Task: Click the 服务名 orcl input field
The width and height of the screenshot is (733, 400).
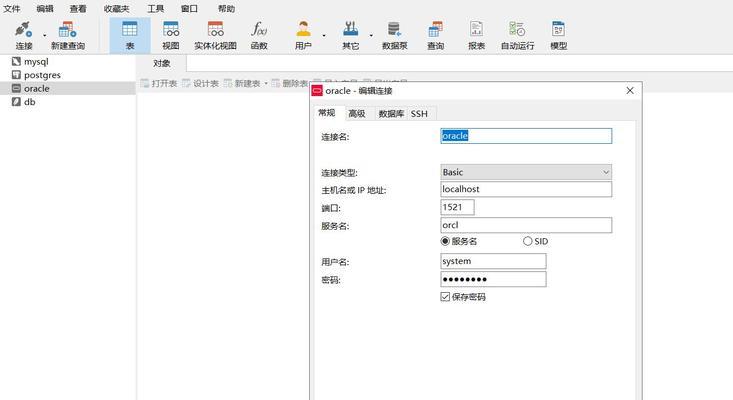Action: click(526, 225)
